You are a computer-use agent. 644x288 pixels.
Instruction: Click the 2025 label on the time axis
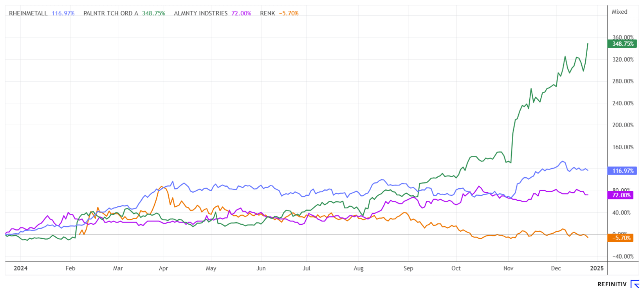pos(597,268)
